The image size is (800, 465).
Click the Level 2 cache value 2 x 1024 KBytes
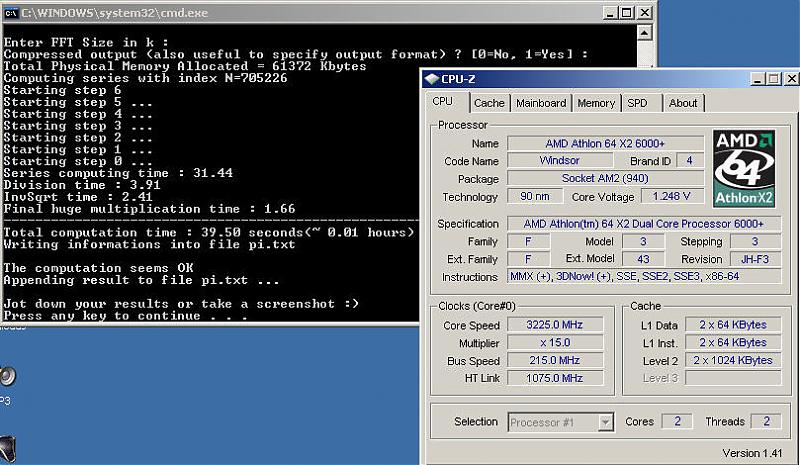733,360
